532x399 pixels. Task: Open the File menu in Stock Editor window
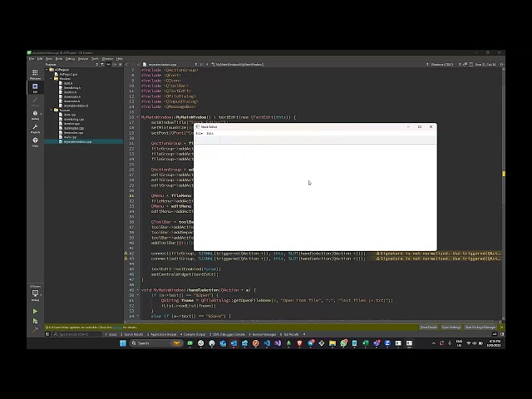coord(199,133)
